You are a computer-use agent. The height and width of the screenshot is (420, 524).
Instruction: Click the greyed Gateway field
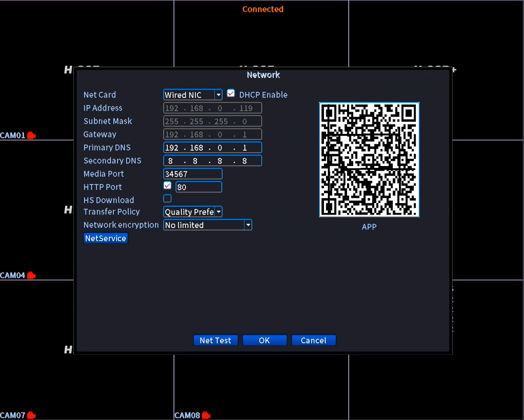213,134
